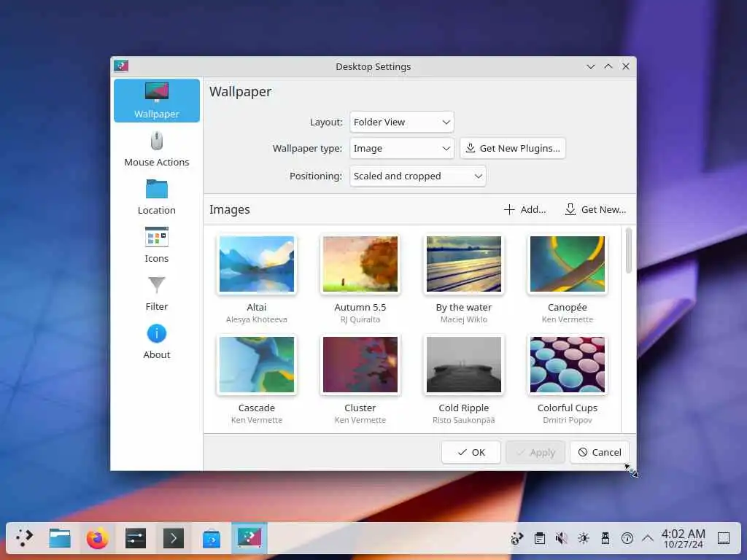Select the Cascade wallpaper thumbnail
This screenshot has height=560, width=747.
point(256,365)
